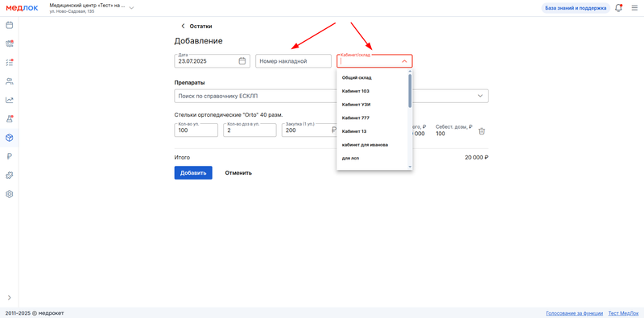Click the 20 000 ₽ total value
644x318 pixels.
coord(477,157)
